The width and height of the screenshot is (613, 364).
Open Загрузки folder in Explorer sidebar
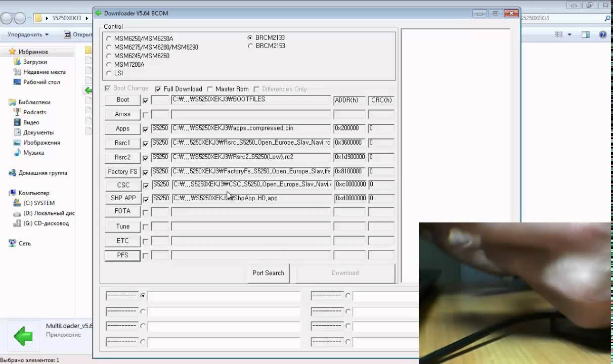click(x=35, y=62)
